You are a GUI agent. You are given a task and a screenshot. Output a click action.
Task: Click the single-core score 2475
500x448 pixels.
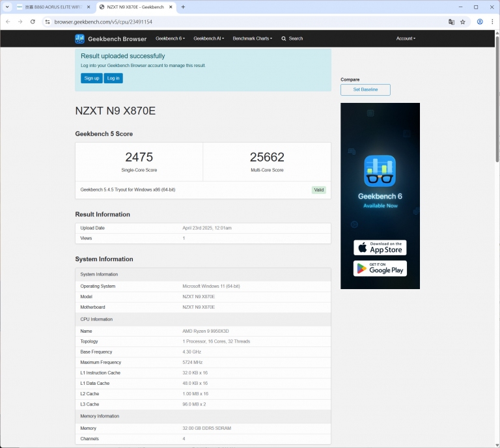pyautogui.click(x=139, y=157)
